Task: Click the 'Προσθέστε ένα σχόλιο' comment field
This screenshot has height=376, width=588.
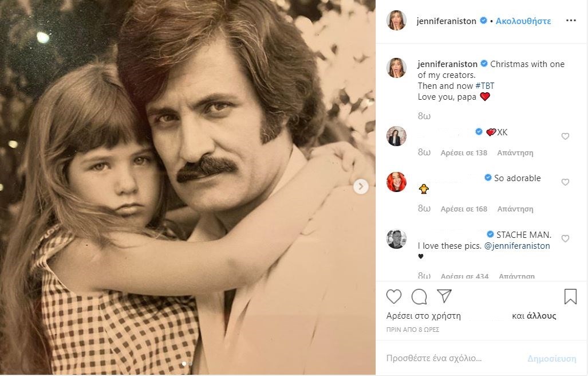Action: click(434, 359)
